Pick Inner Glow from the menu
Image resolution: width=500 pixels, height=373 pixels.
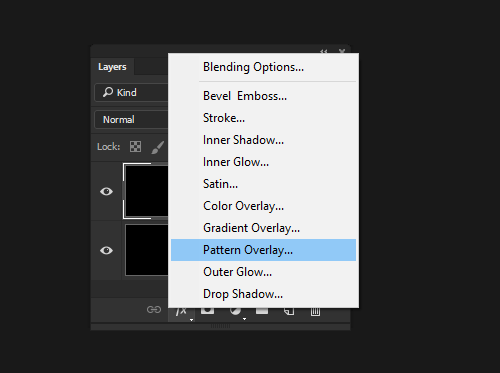263,162
